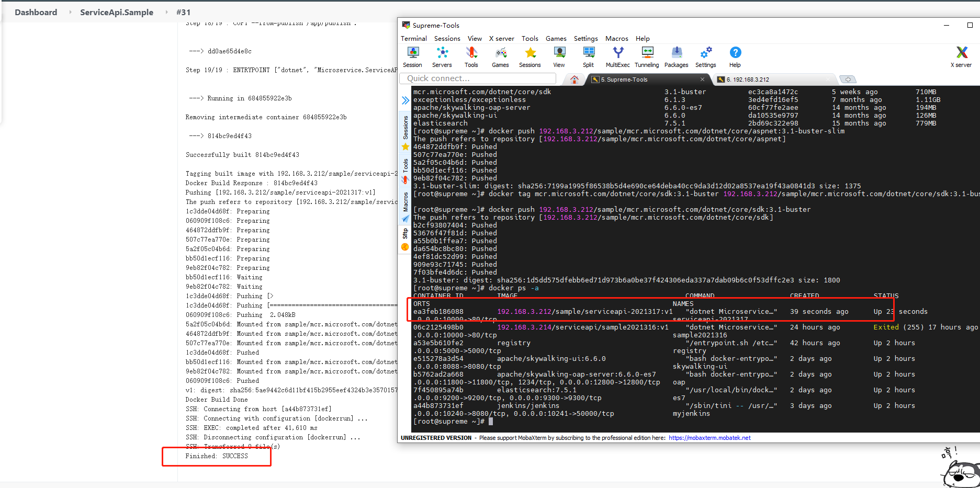Viewport: 980px width, 488px height.
Task: Click the apache/skywalking-ui:6.6.0 image text
Action: (x=551, y=359)
